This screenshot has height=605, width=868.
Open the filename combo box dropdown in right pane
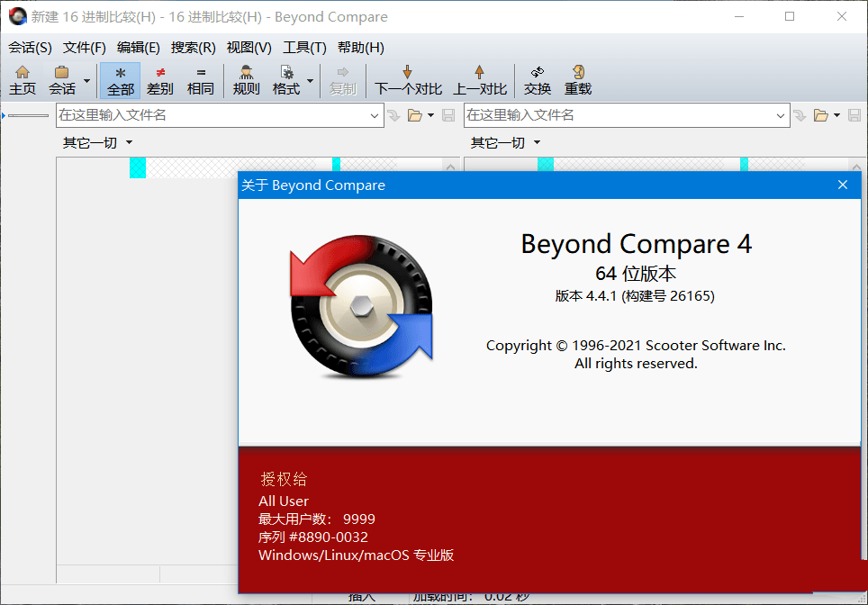tap(782, 115)
